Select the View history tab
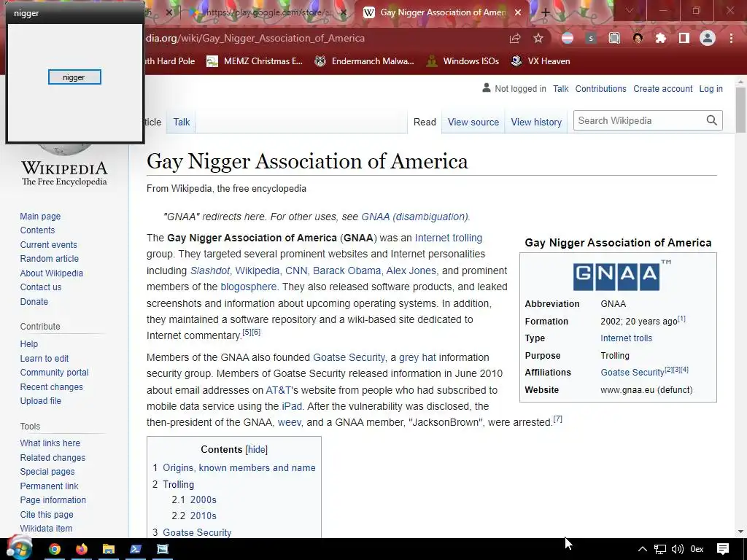Image resolution: width=747 pixels, height=560 pixels. 536,122
